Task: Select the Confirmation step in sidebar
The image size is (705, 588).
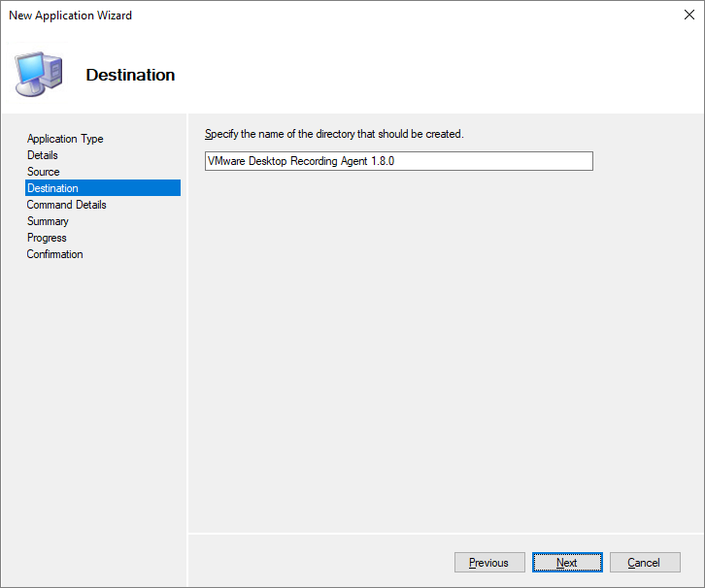Action: [x=55, y=254]
